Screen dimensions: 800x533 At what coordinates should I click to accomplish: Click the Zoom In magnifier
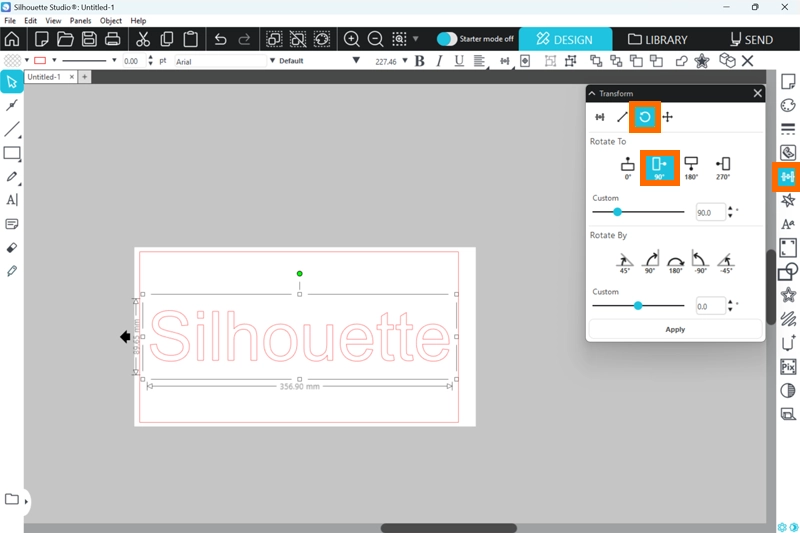click(352, 40)
